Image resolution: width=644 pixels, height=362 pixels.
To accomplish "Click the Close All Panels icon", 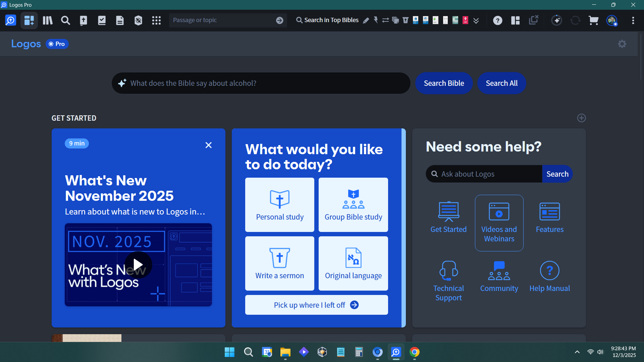I will pos(533,20).
